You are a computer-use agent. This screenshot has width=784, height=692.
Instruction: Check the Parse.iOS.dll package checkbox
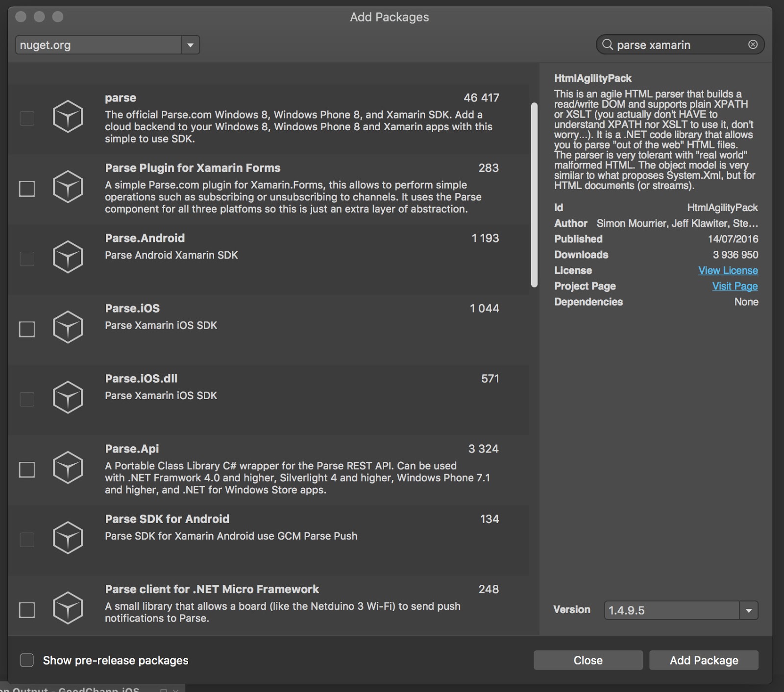click(27, 399)
